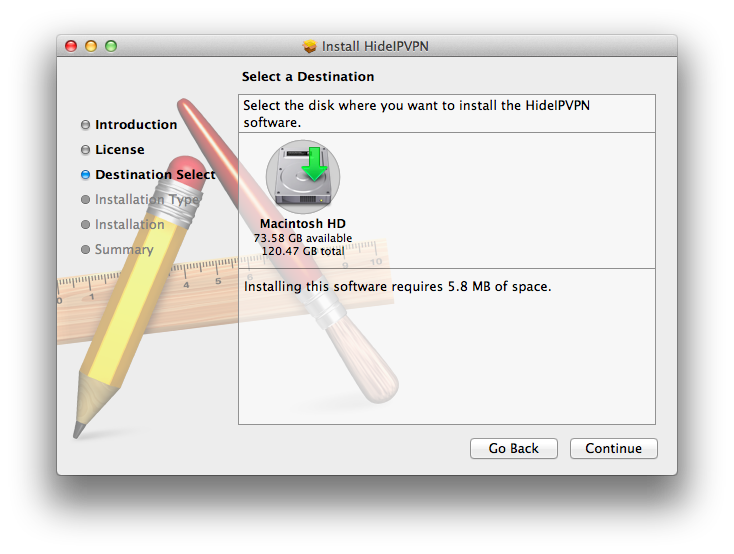Select the Macintosh HD disk icon

click(x=303, y=175)
